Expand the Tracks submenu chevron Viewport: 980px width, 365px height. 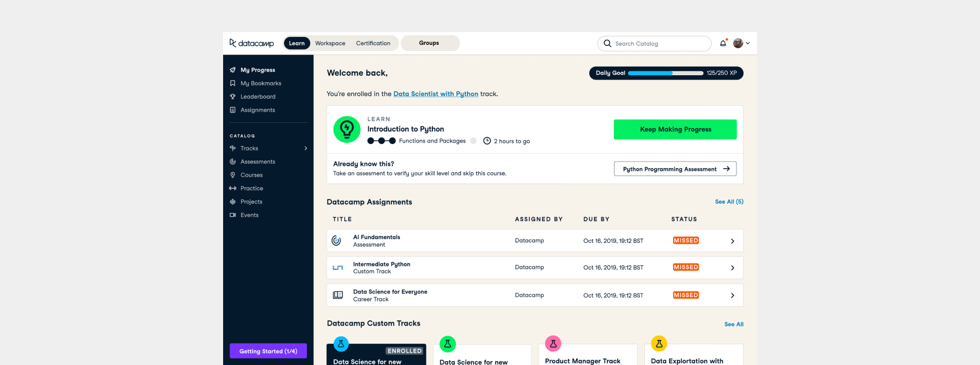coord(306,148)
